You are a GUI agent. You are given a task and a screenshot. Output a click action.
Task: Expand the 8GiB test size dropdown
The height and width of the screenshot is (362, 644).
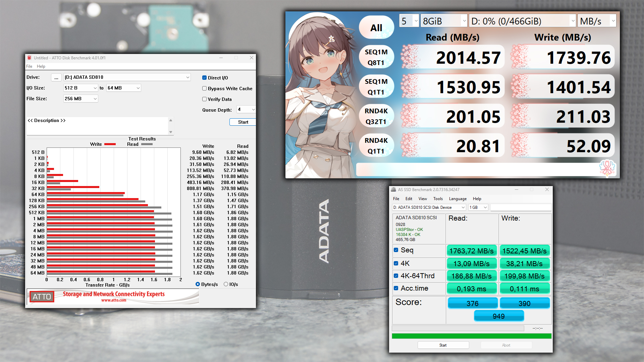[x=444, y=21]
